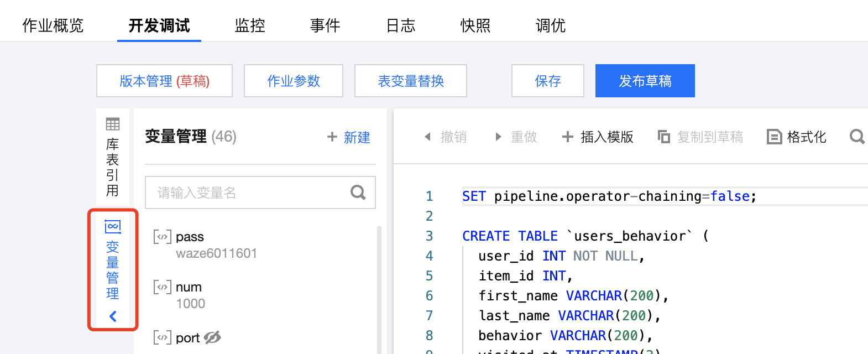Click the redo arrow icon beside 重做
Viewport: 868px width, 354px height.
[498, 137]
